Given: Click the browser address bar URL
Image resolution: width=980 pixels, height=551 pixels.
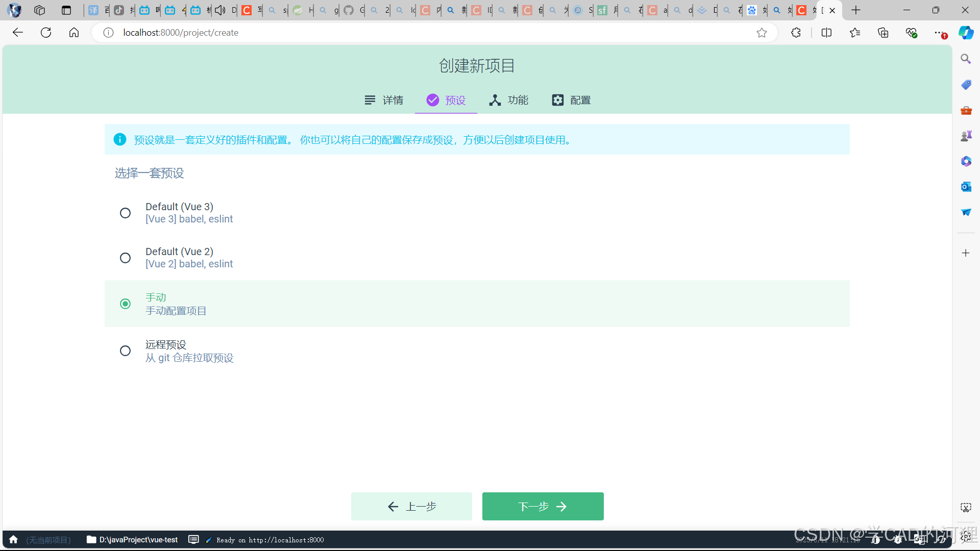Looking at the screenshot, I should pyautogui.click(x=181, y=33).
